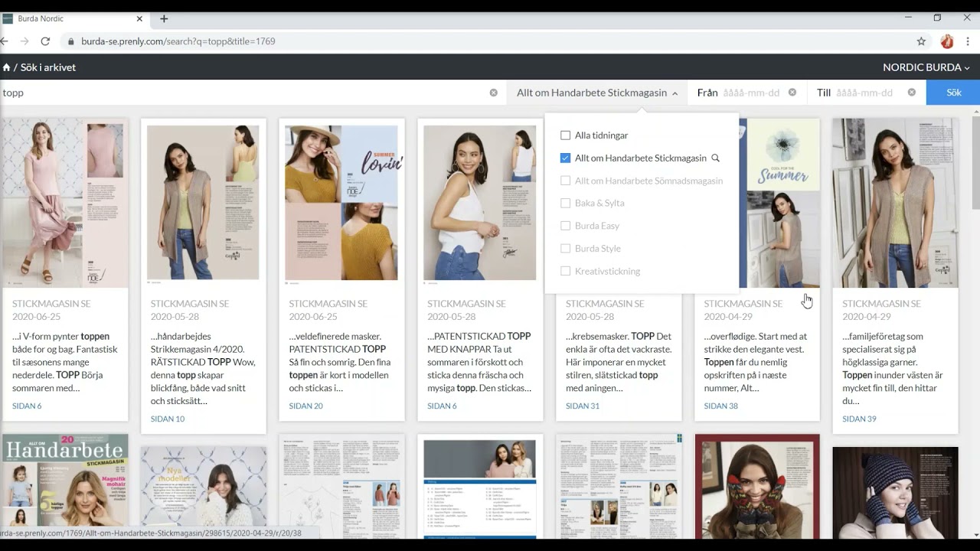Open 'Sök i arkivet' breadcrumb link

pyautogui.click(x=48, y=67)
